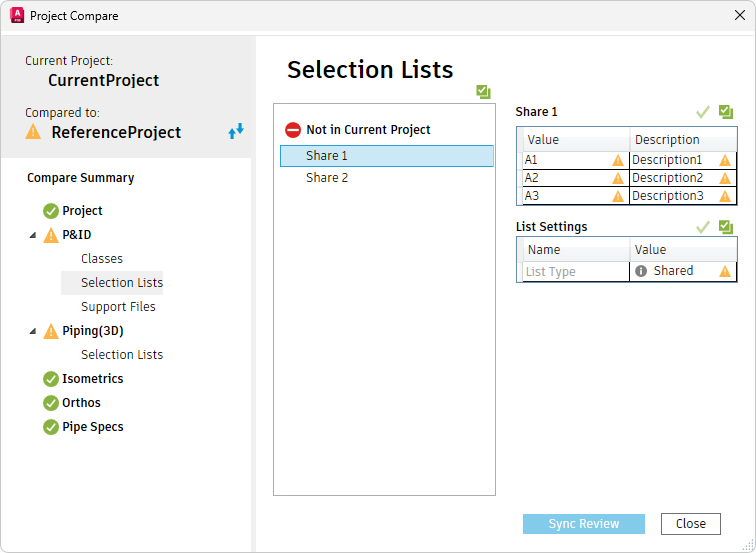Click select-all checkmarks icon beside List Settings
This screenshot has width=756, height=553.
coord(726,227)
